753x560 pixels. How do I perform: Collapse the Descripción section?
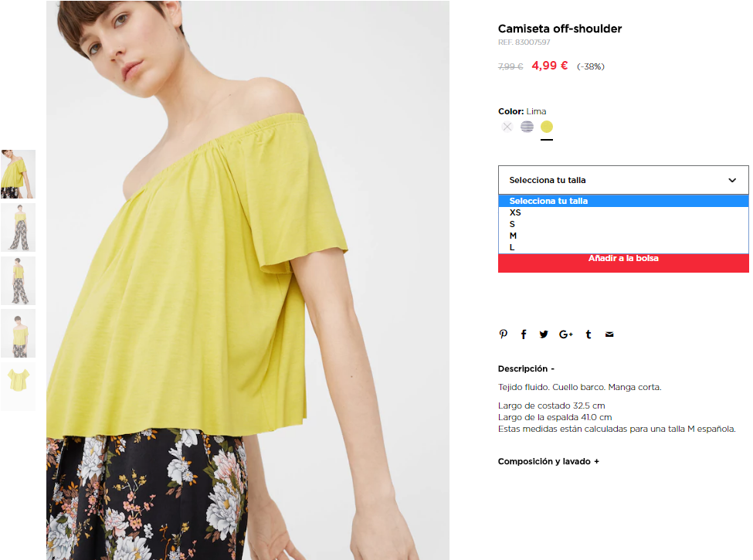(x=526, y=369)
